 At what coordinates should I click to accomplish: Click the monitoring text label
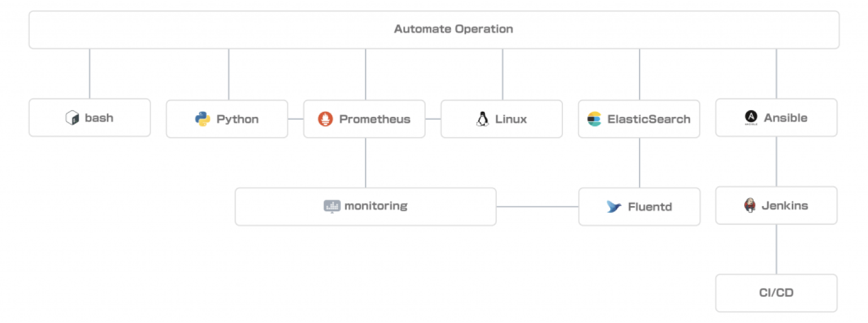[x=376, y=206]
